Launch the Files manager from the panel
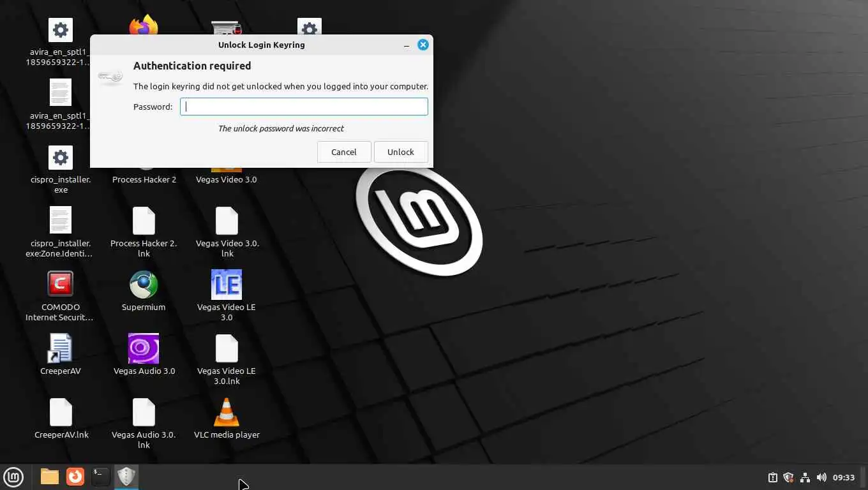This screenshot has width=868, height=490. click(x=49, y=477)
